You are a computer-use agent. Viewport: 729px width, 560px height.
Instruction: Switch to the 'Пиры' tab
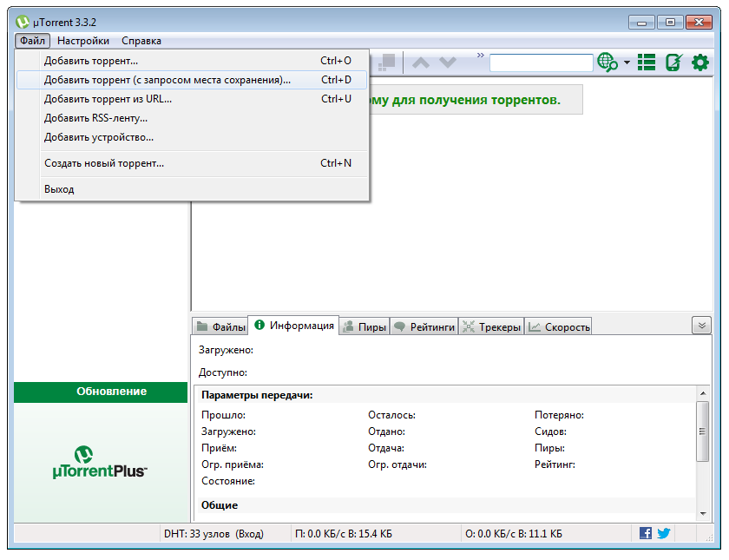(x=364, y=327)
